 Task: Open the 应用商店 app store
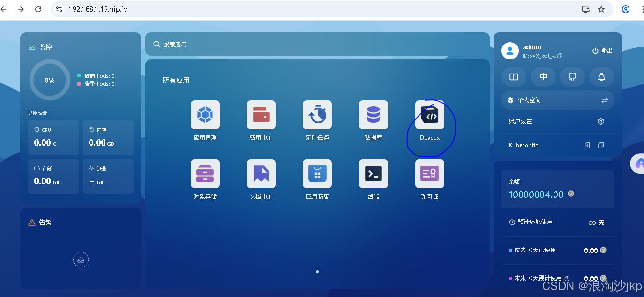[317, 174]
